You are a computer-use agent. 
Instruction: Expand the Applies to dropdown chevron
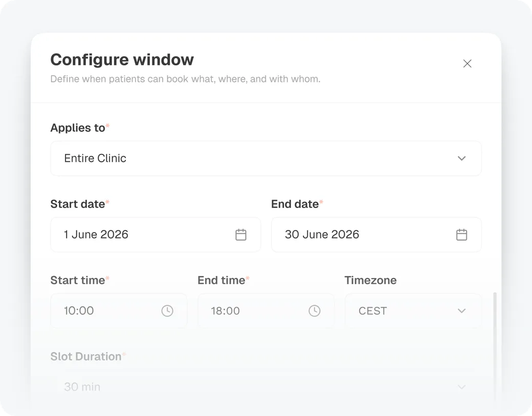461,158
